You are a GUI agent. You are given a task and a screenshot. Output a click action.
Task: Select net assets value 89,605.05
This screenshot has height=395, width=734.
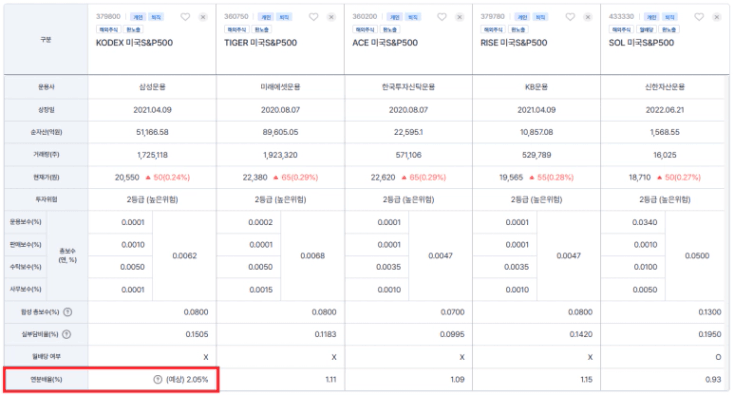tap(280, 132)
